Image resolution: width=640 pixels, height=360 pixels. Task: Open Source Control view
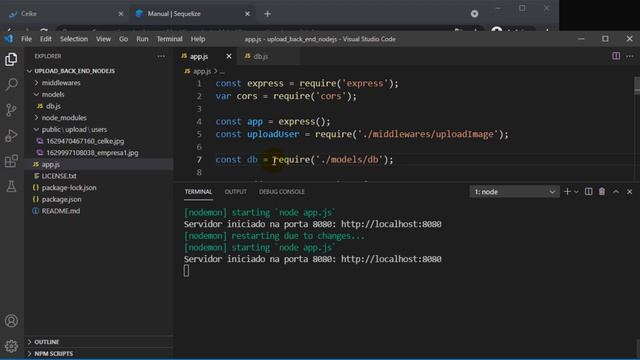pyautogui.click(x=11, y=110)
